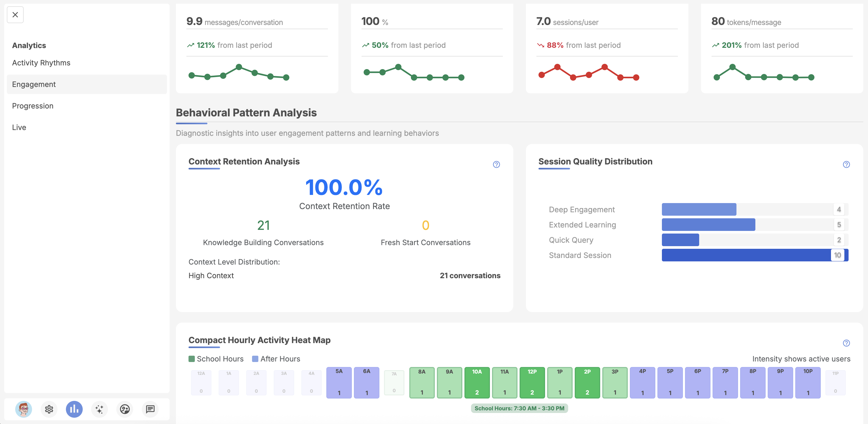Click the 10A heat map cell

click(477, 382)
